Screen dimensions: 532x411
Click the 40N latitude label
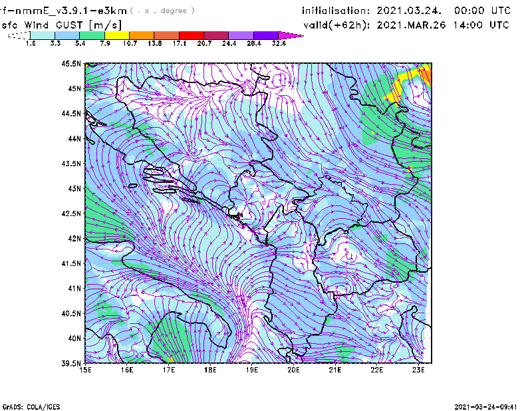coord(74,339)
